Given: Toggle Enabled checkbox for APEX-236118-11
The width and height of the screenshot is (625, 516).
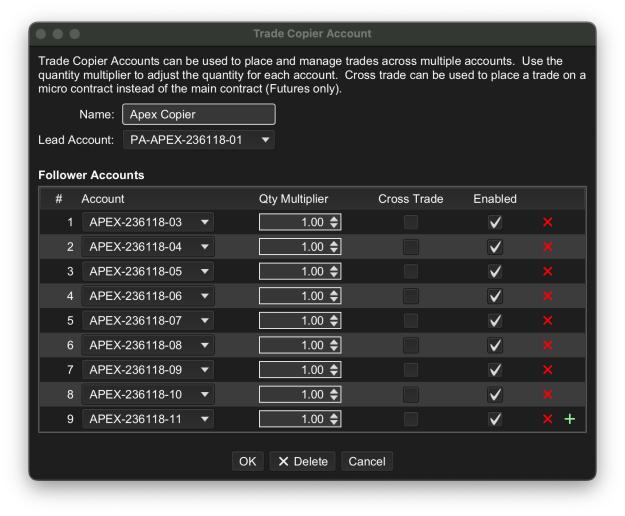Looking at the screenshot, I should pyautogui.click(x=495, y=419).
